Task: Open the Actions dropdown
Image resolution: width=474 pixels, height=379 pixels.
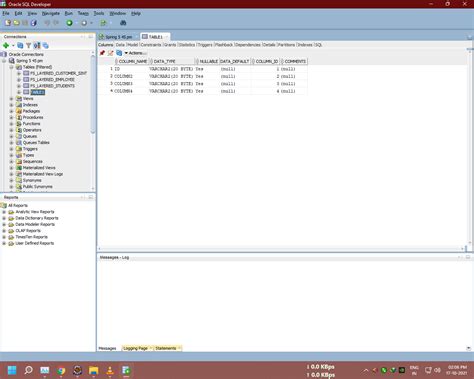Action: point(136,53)
